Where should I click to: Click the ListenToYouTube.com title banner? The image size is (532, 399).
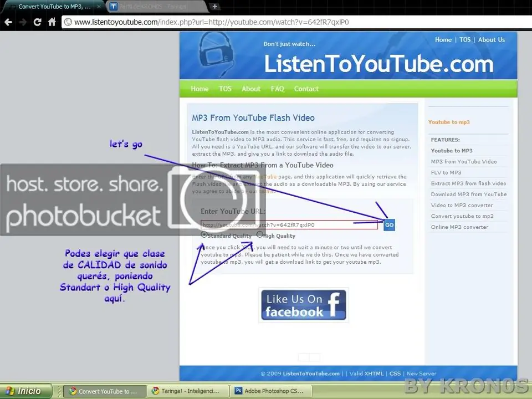pos(378,64)
